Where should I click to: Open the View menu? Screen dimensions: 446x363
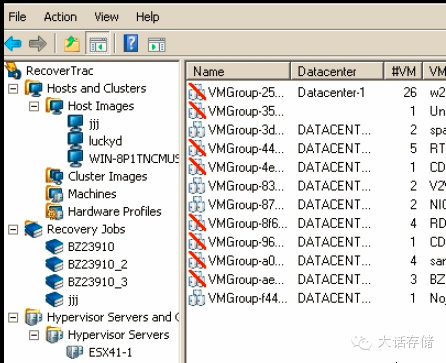pyautogui.click(x=106, y=16)
